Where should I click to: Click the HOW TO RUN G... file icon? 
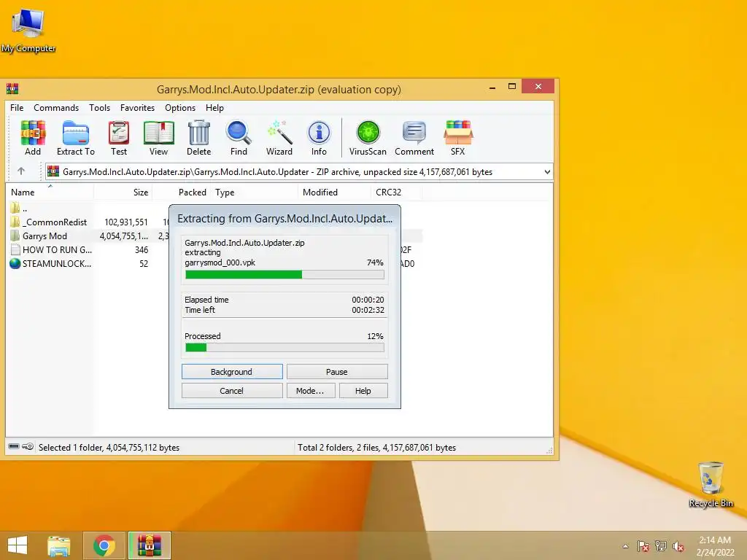(15, 249)
